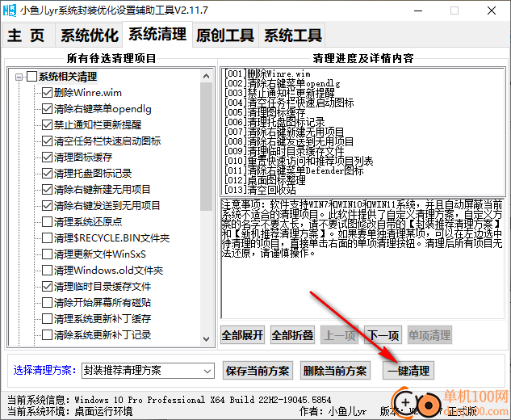Open the 原创工具 tab
The image size is (511, 420).
point(225,36)
